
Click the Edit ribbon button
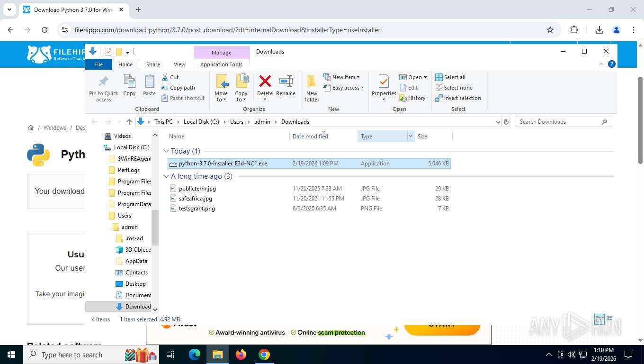pos(409,88)
